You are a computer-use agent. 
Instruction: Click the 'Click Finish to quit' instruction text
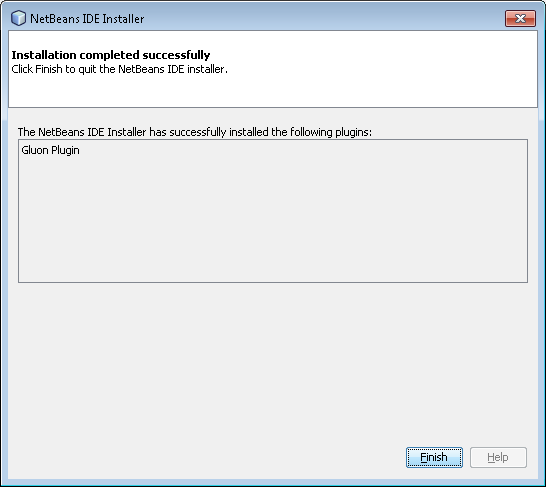pos(119,69)
